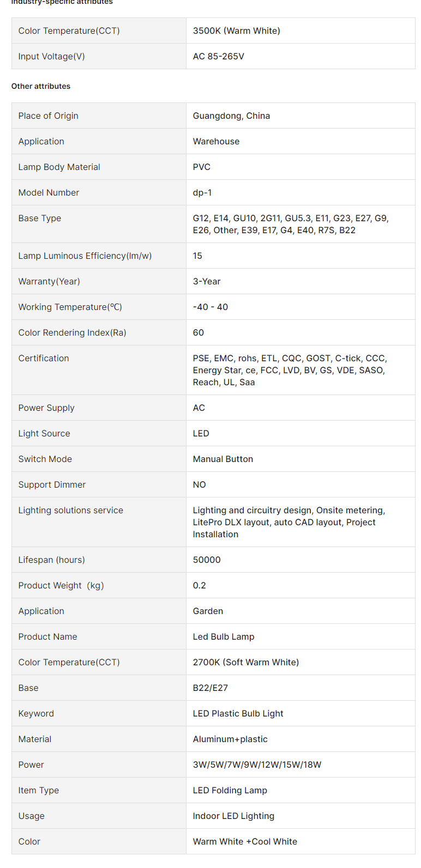Click the "Support Dimmer" label
This screenshot has width=421, height=868.
(x=52, y=484)
